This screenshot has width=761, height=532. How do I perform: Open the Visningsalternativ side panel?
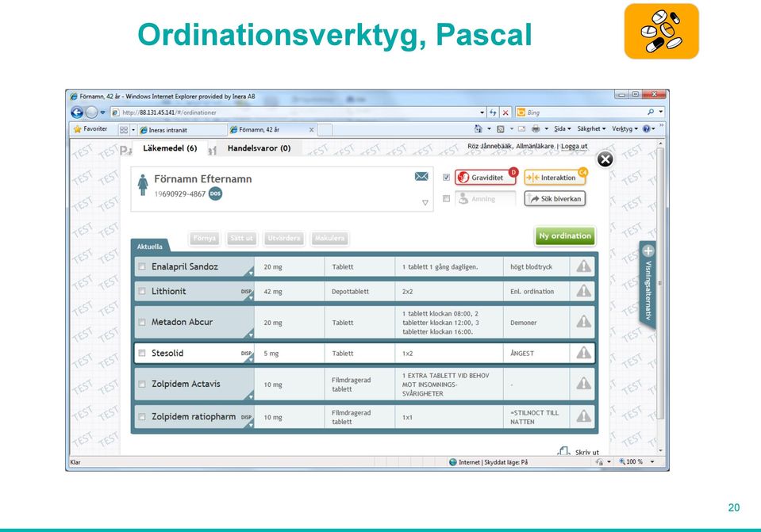(648, 284)
